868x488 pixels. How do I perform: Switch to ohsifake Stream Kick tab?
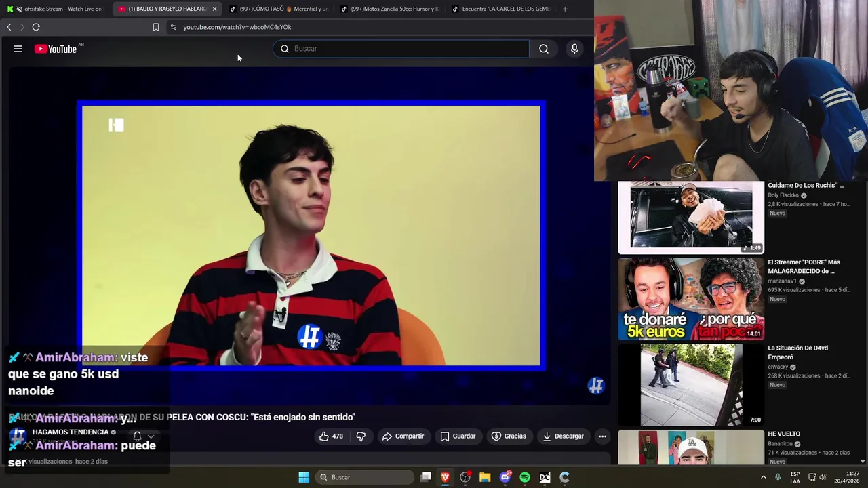pos(54,9)
